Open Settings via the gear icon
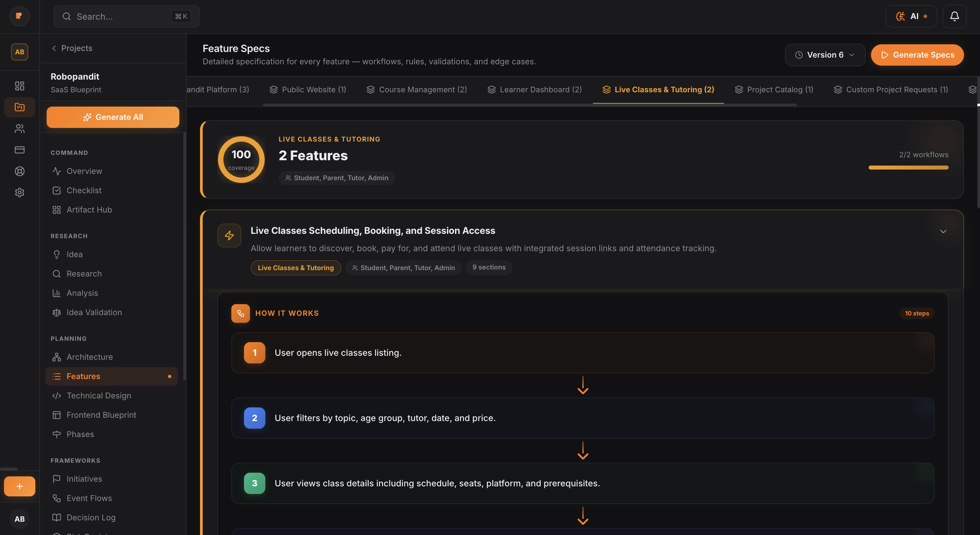The image size is (980, 535). click(x=19, y=193)
